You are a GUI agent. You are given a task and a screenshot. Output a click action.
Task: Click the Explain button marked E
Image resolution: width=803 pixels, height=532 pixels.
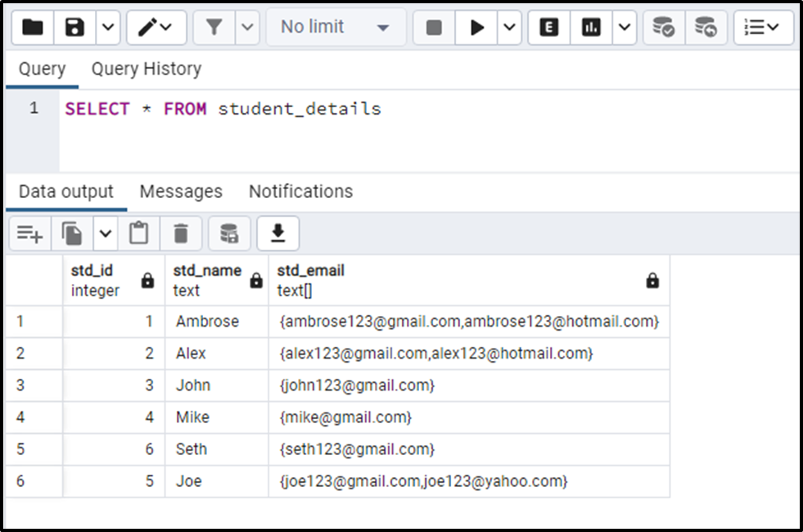click(x=548, y=27)
